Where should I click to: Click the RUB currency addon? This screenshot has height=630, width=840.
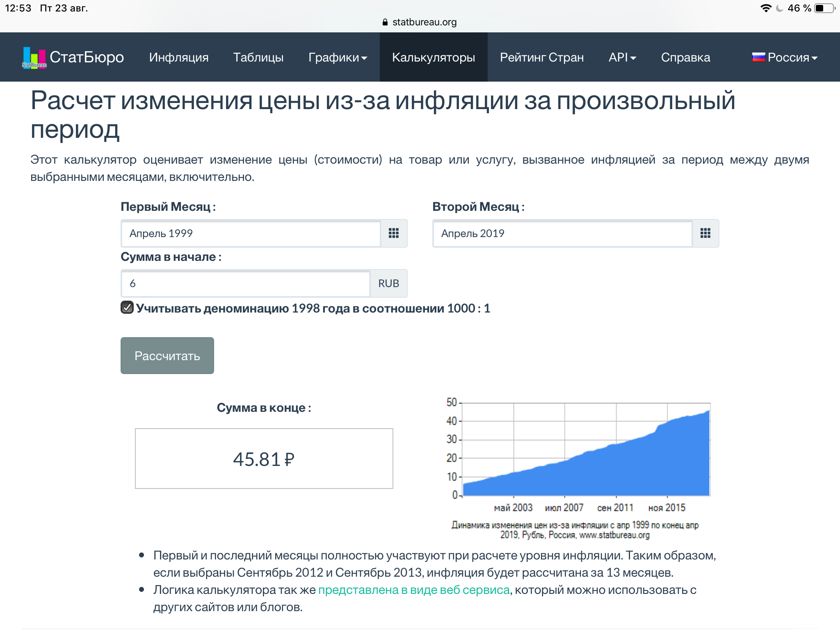coord(388,283)
